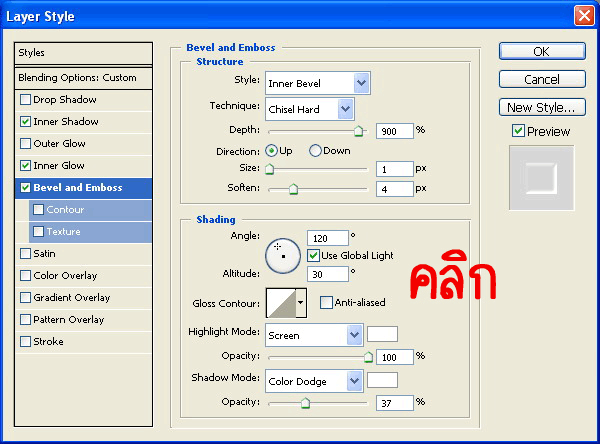Open the Highlight Mode dropdown showing Screen
The image size is (600, 444).
pos(313,335)
